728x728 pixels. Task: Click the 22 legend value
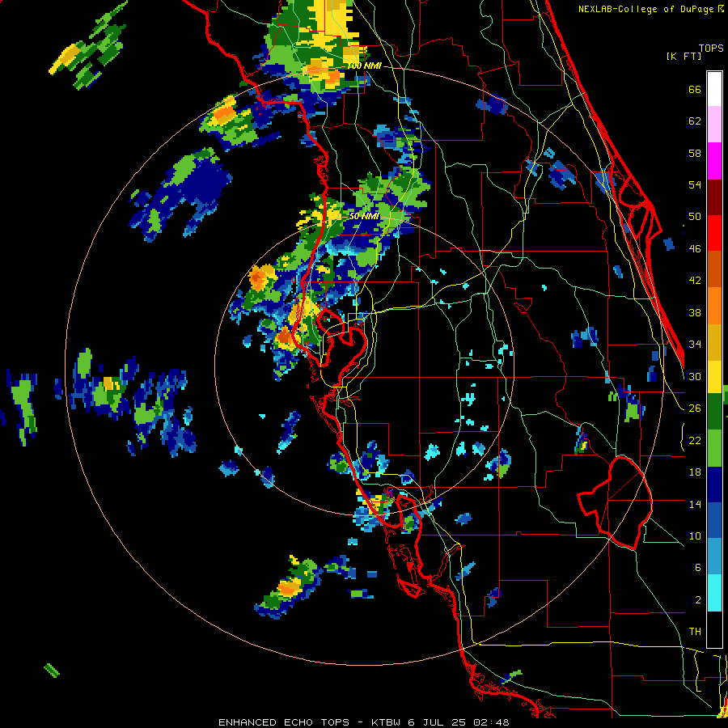click(x=695, y=440)
